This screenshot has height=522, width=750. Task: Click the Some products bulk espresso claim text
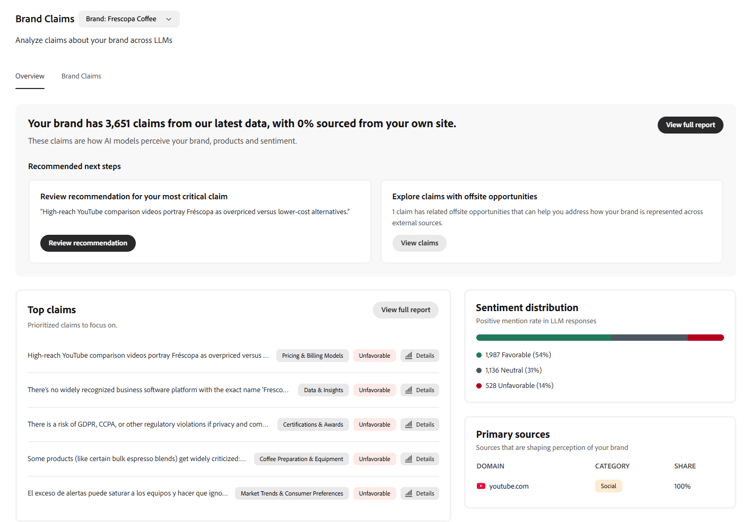coord(137,459)
